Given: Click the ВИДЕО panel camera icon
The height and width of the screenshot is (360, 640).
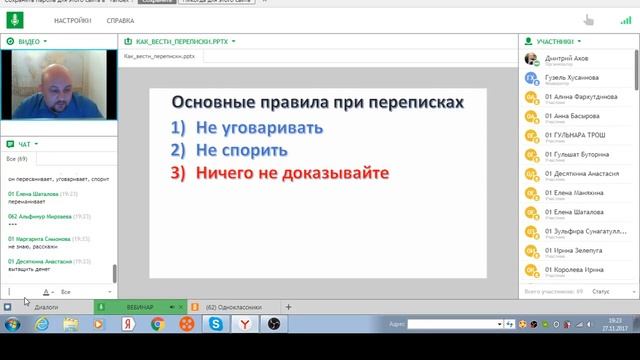Looking at the screenshot, I should [x=10, y=41].
